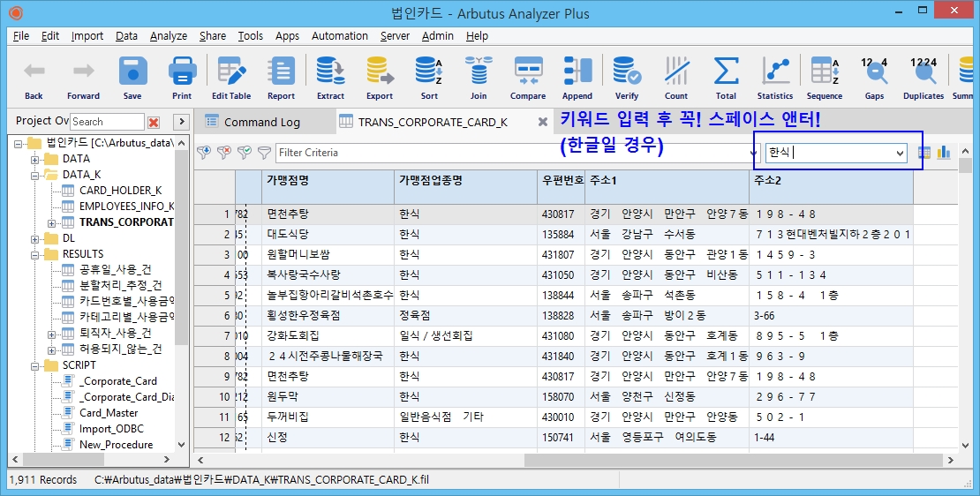Click the Save toolbar icon
Viewport: 980px width, 496px height.
tap(132, 76)
